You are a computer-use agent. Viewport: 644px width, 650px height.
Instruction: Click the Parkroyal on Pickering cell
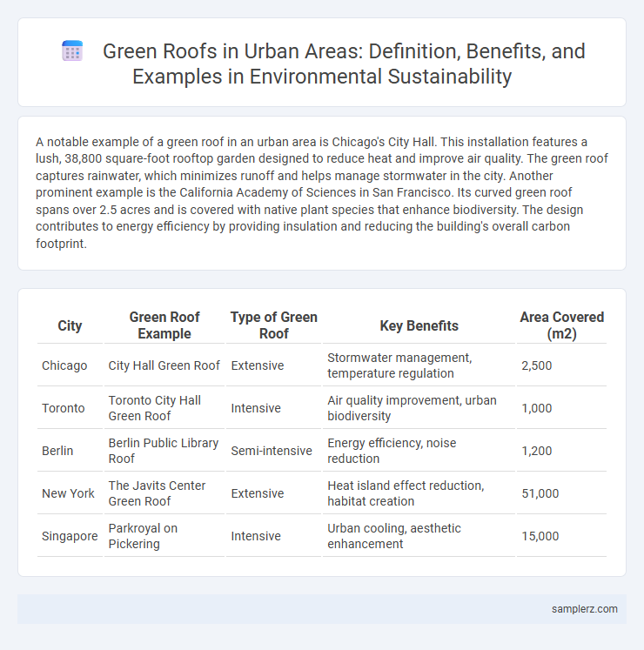(164, 536)
